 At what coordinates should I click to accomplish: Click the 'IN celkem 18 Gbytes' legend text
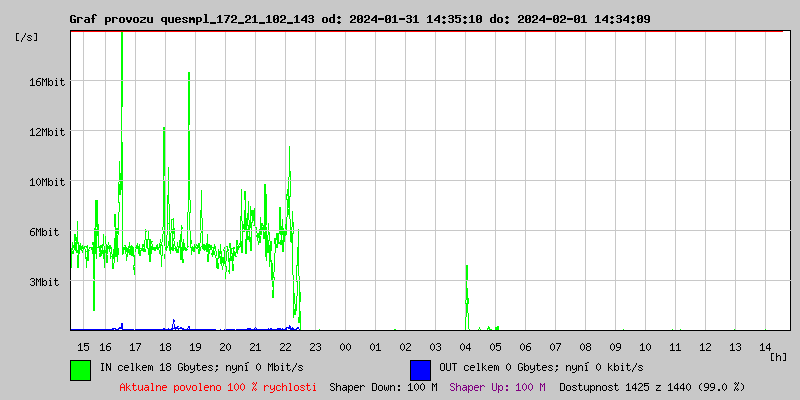tap(202, 368)
